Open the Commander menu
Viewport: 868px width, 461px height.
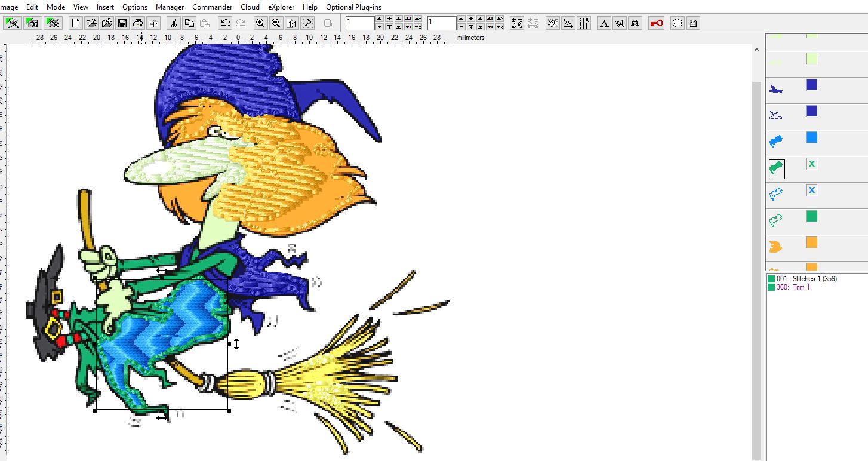(212, 7)
